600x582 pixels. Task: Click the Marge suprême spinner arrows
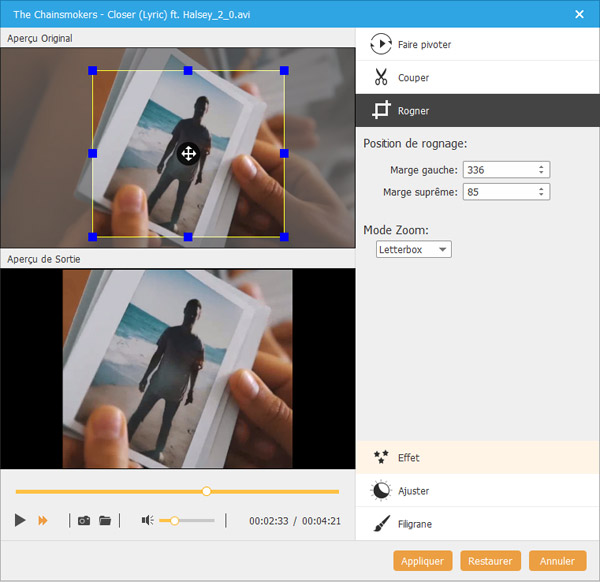pos(542,191)
